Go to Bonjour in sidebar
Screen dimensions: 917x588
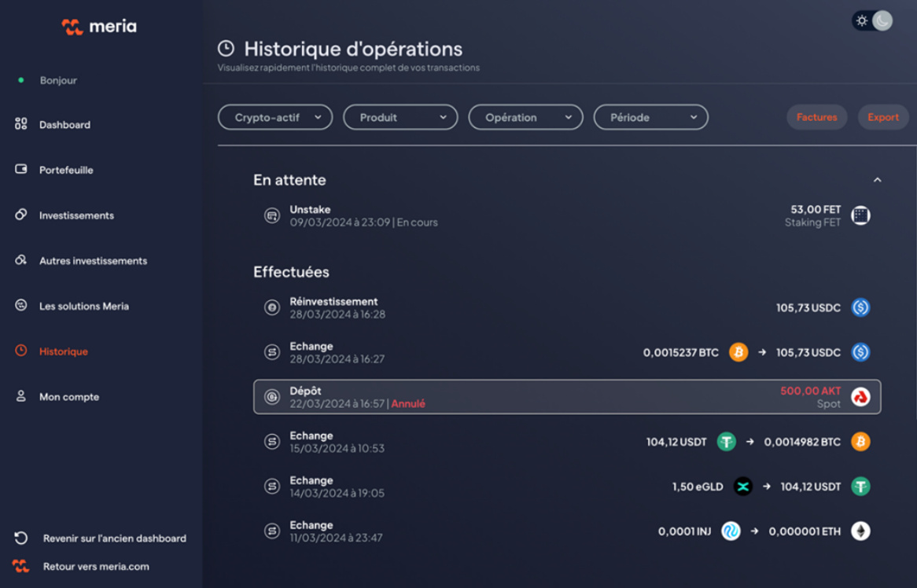click(58, 80)
